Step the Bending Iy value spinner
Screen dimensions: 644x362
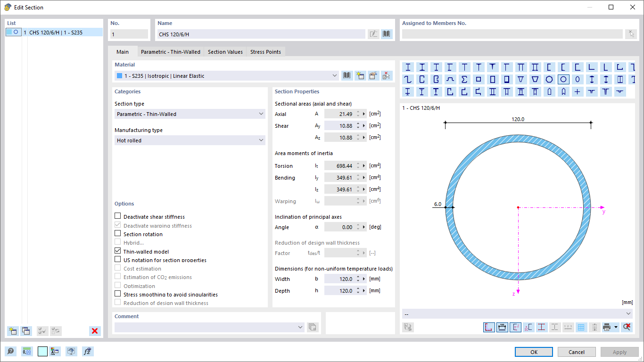tap(358, 177)
